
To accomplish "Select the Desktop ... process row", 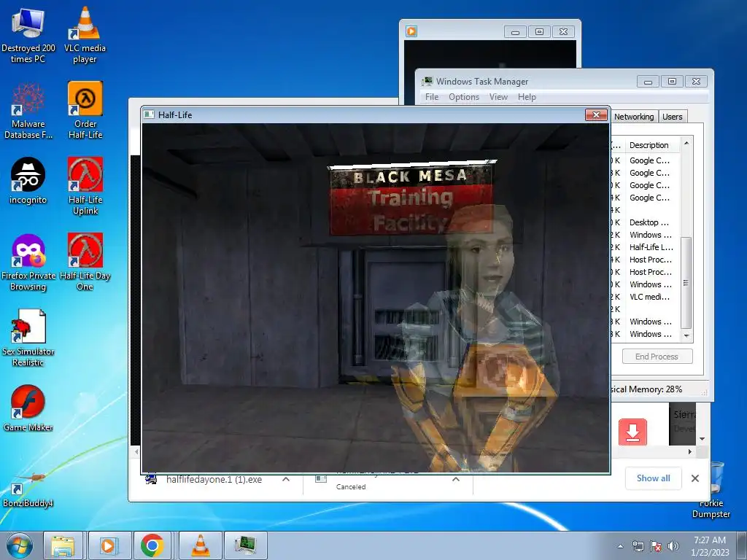I will point(645,222).
